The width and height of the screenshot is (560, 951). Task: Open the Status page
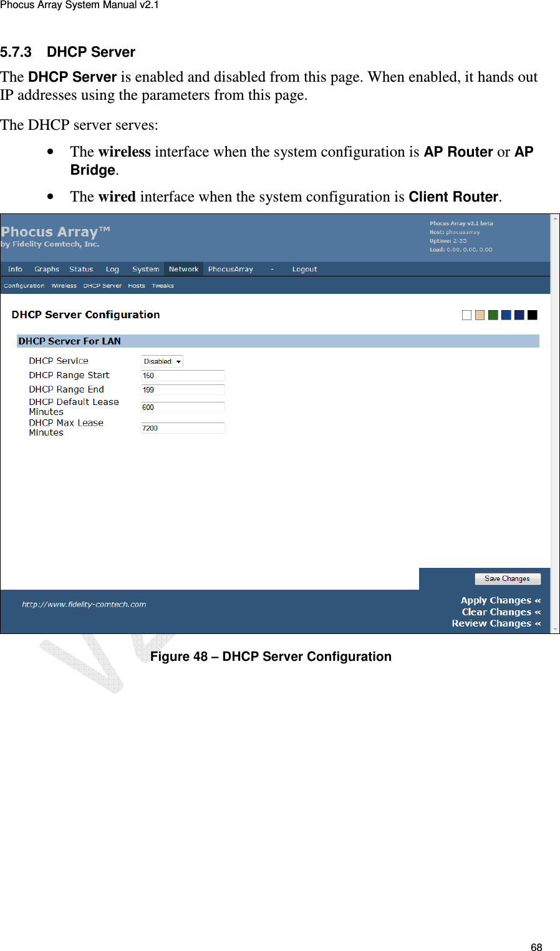point(81,268)
